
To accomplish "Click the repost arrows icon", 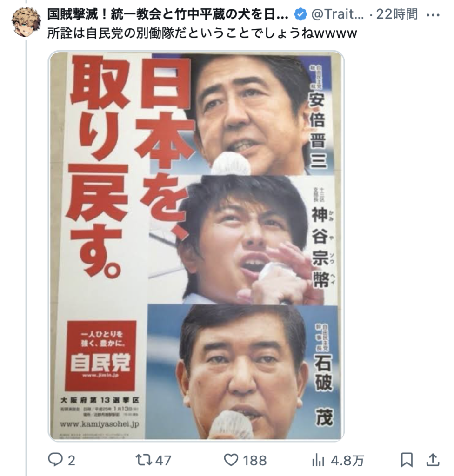I will pyautogui.click(x=144, y=460).
